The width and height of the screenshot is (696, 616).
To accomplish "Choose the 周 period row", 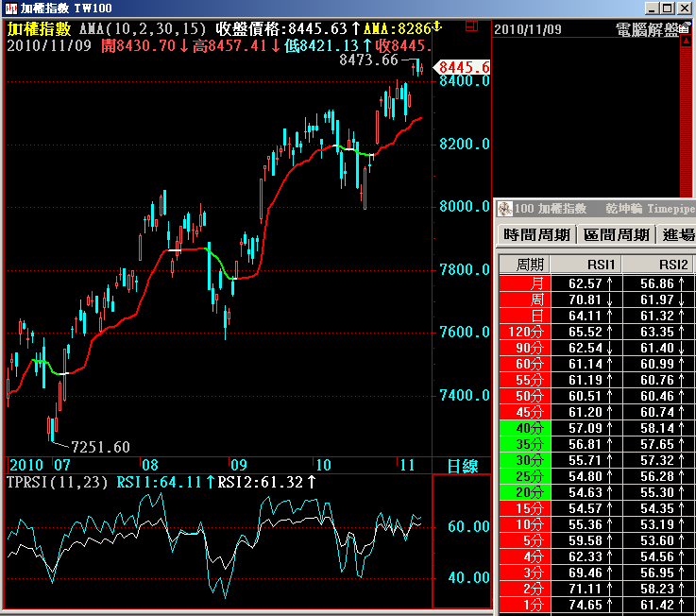I will [x=524, y=299].
